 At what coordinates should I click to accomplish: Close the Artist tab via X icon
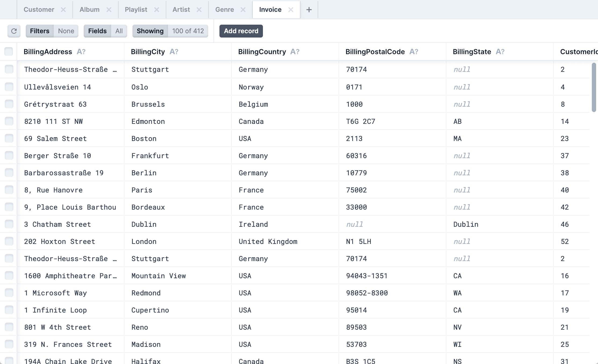[199, 10]
